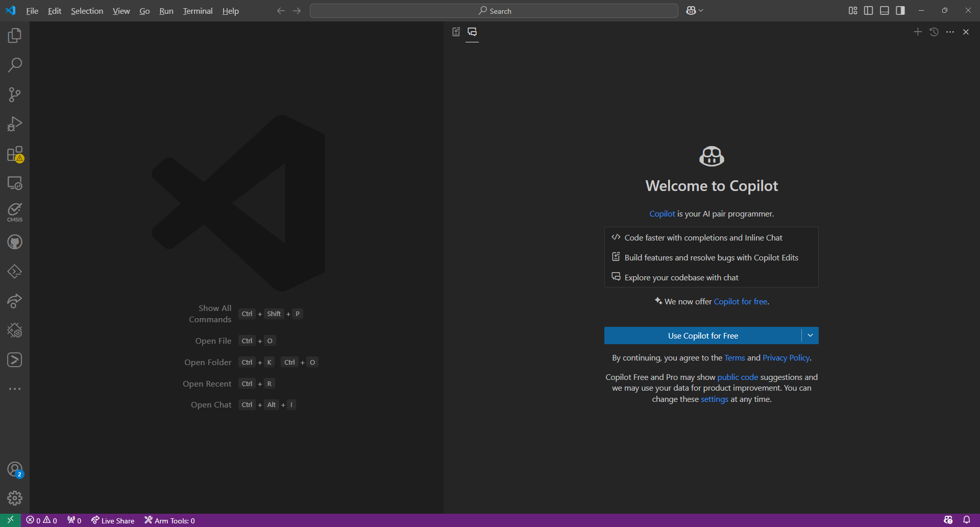Open the Terminal menu
Viewport: 980px width, 527px height.
pos(198,11)
